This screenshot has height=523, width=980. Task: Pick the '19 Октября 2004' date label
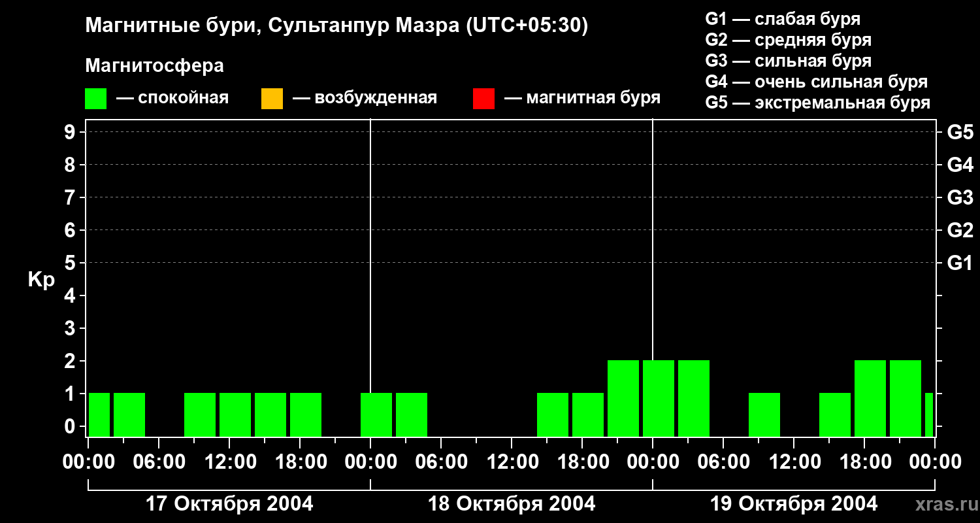click(793, 504)
